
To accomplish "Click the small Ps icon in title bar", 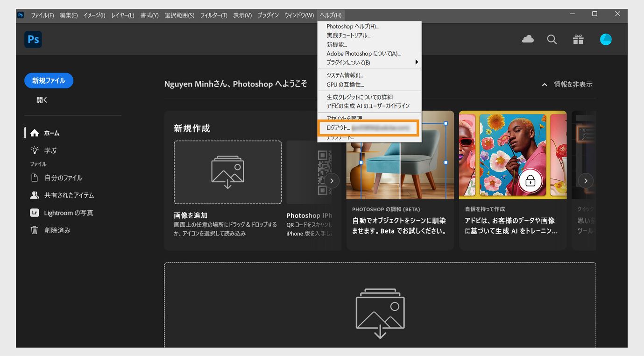I will point(21,15).
